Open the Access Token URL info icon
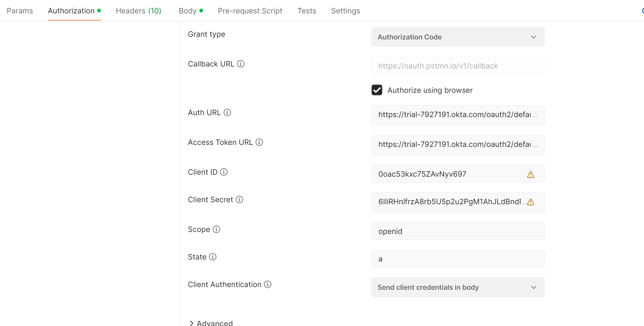This screenshot has width=644, height=326. pos(260,142)
